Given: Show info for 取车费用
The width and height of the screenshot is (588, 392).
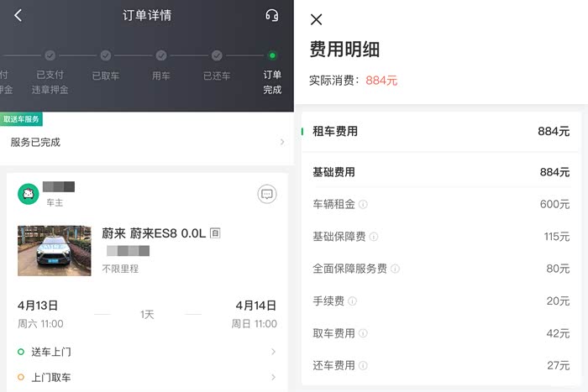Looking at the screenshot, I should [363, 333].
